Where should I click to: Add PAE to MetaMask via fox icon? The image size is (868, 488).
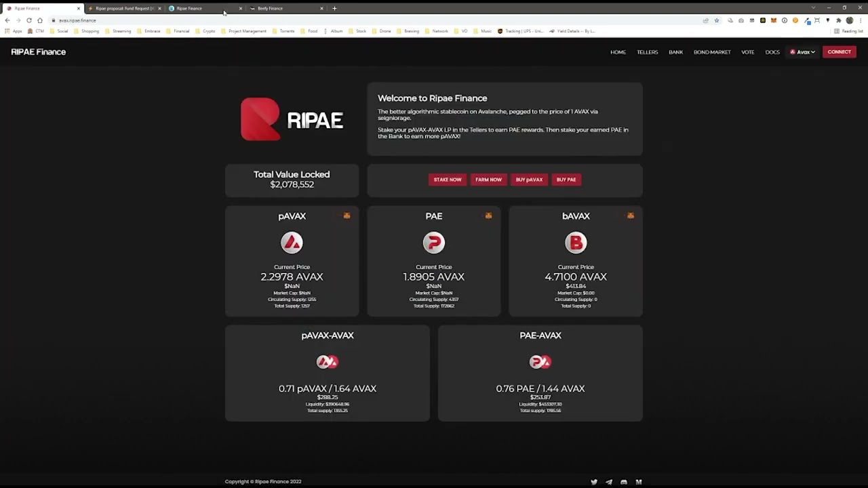pos(488,216)
